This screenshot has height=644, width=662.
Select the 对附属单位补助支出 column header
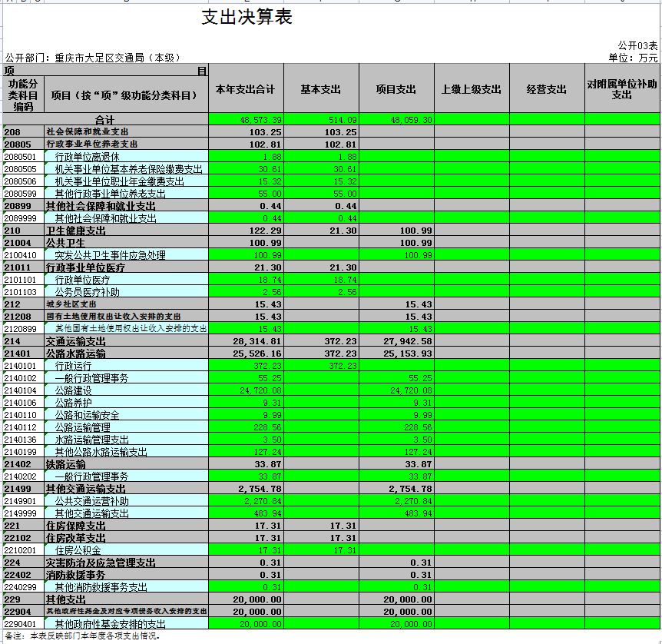pyautogui.click(x=622, y=89)
